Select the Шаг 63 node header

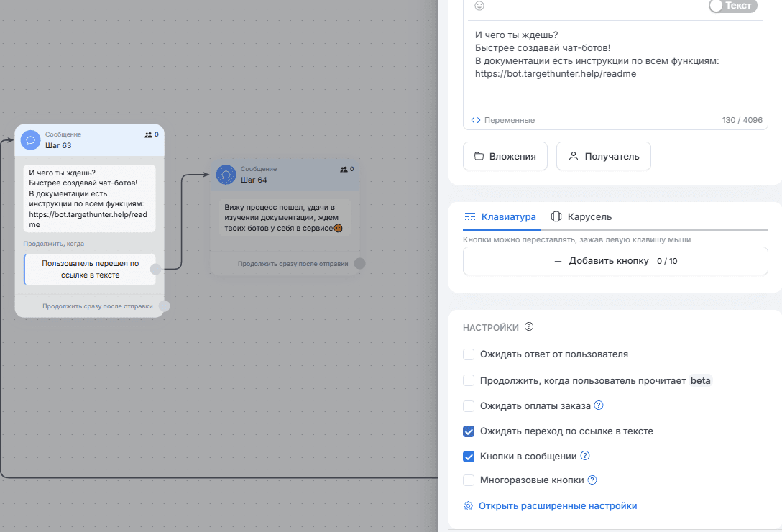click(x=90, y=140)
